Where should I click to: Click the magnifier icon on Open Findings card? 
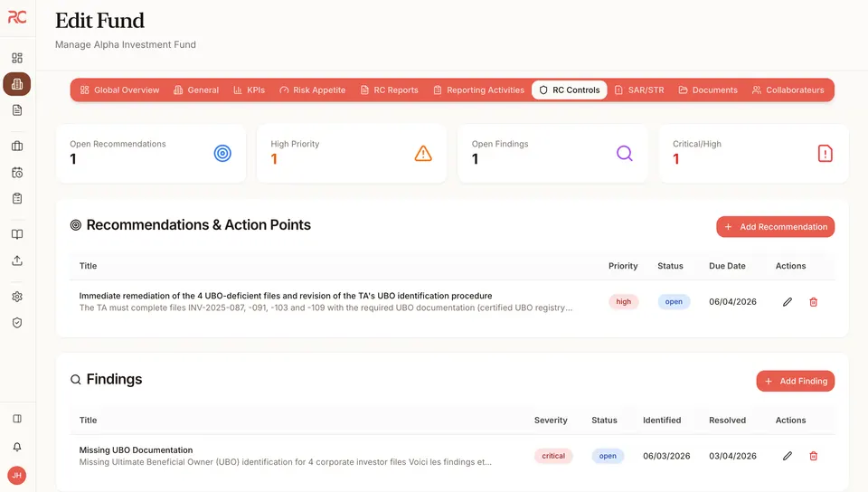[x=625, y=154]
